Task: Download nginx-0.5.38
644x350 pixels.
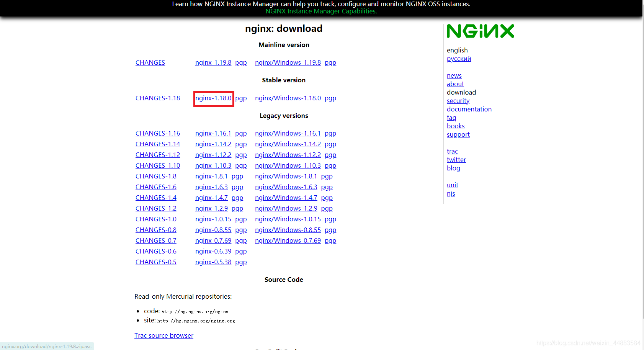Action: click(x=213, y=262)
